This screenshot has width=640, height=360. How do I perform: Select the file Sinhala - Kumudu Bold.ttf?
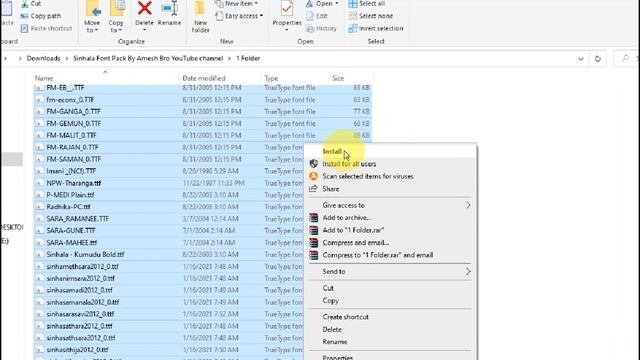(85, 255)
